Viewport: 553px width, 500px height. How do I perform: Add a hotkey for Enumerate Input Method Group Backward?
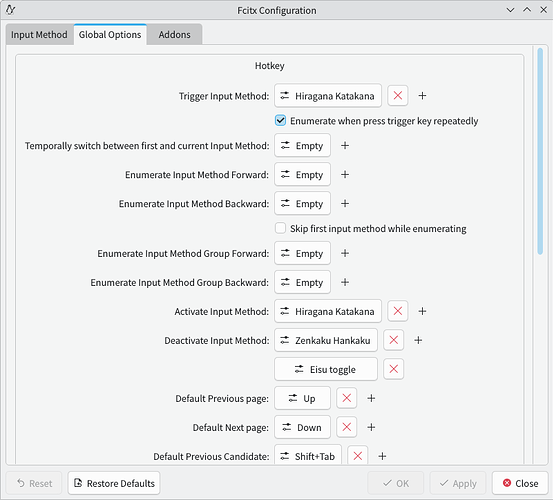click(x=345, y=282)
